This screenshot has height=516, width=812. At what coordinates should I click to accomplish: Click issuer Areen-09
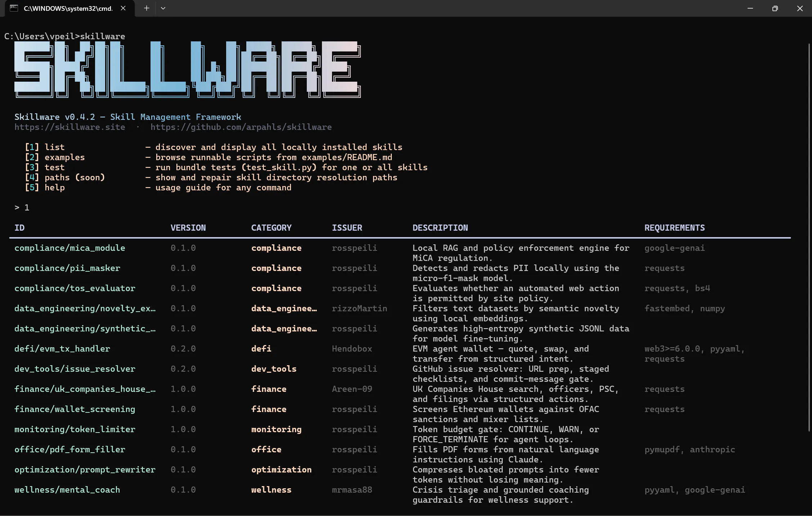pos(352,389)
